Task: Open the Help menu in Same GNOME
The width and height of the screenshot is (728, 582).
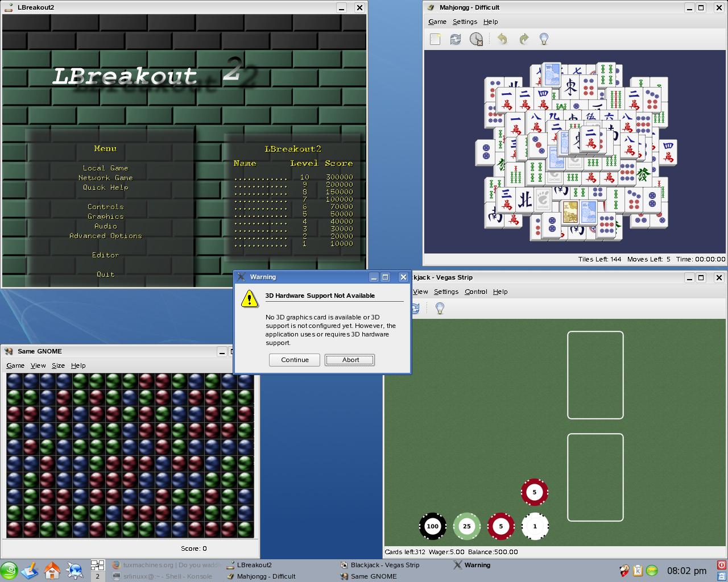Action: coord(78,365)
